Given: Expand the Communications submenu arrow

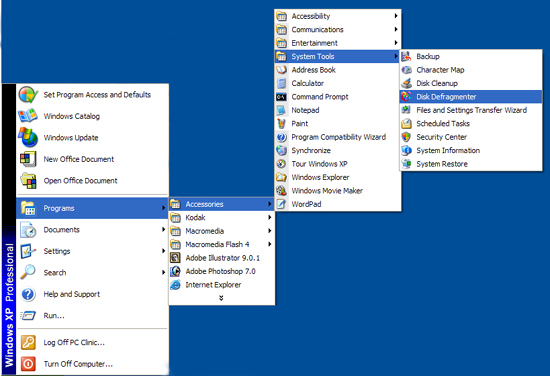Looking at the screenshot, I should [396, 29].
